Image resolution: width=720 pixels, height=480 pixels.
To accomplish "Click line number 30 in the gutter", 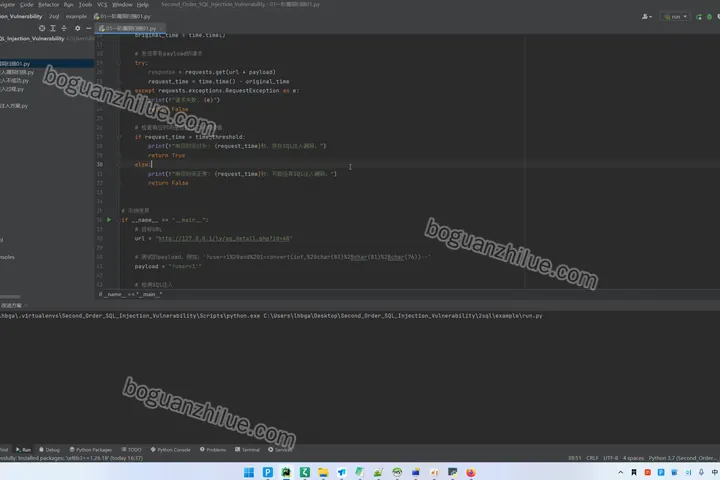I will point(100,164).
